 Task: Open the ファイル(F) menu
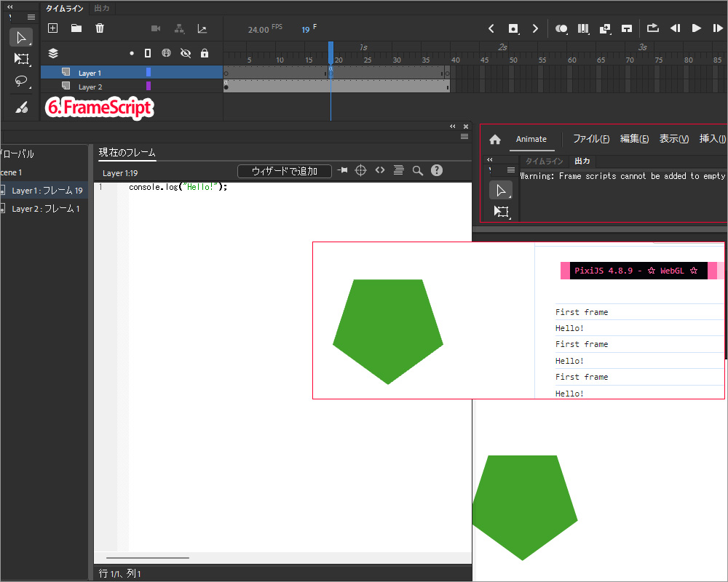click(x=590, y=139)
